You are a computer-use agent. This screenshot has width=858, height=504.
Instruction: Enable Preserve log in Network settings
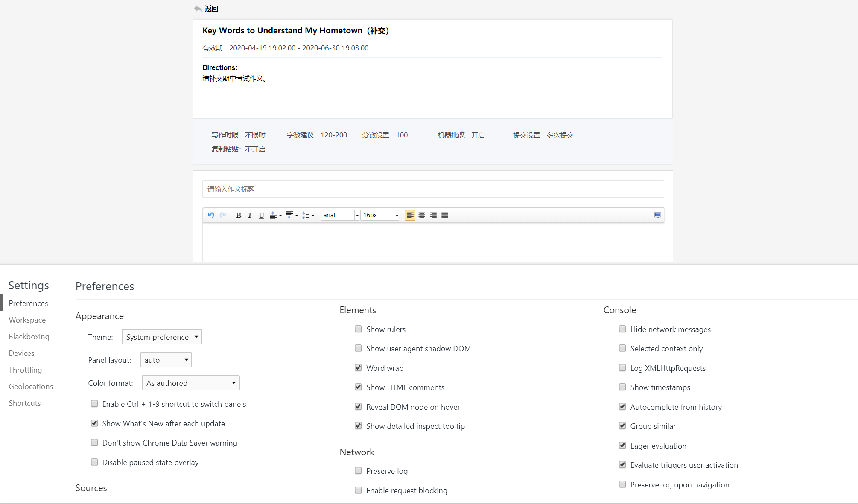click(359, 470)
